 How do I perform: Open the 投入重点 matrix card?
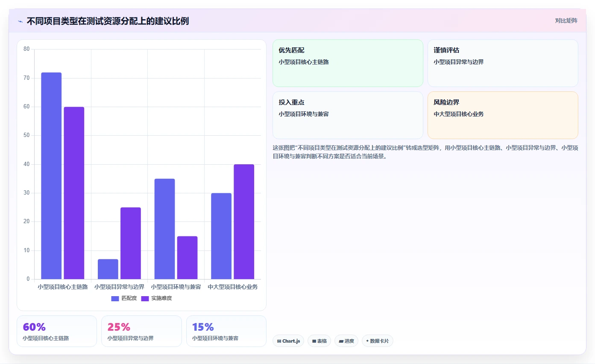tap(348, 115)
